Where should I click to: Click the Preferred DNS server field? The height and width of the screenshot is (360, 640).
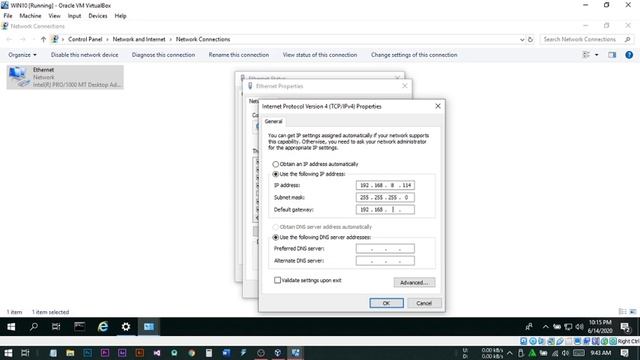point(385,249)
